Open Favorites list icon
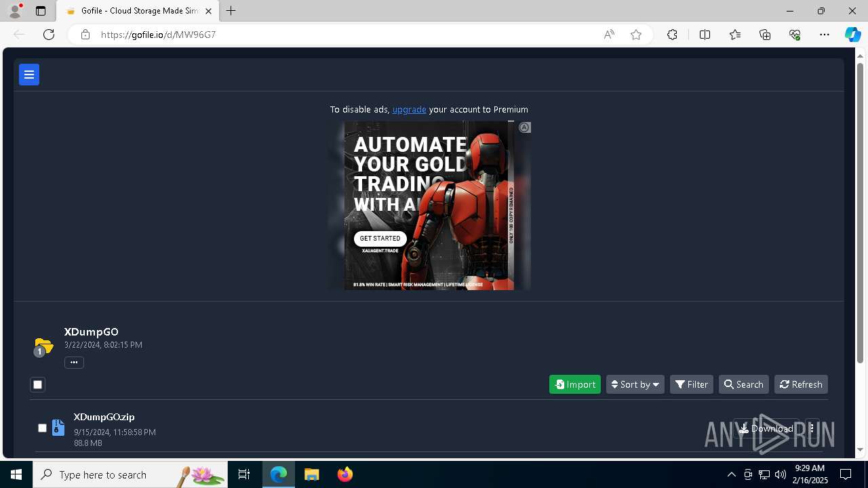 [x=735, y=35]
